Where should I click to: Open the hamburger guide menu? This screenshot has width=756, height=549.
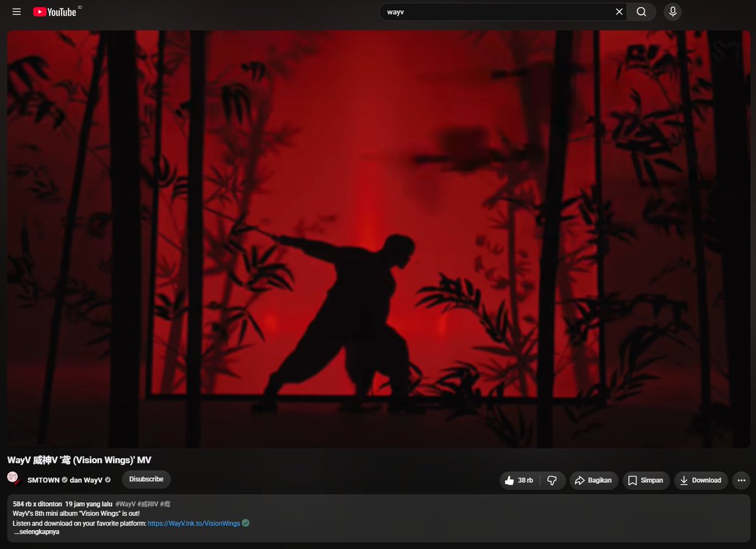click(x=16, y=12)
